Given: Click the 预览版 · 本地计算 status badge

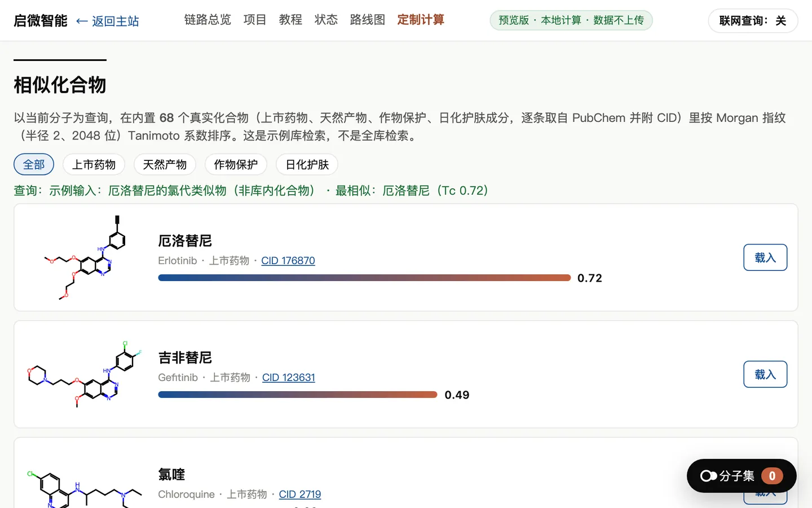Looking at the screenshot, I should pyautogui.click(x=571, y=20).
